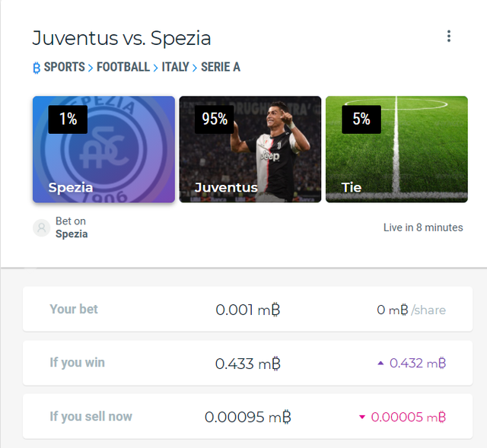Click the purple up arrow near 0.432
Image resolution: width=487 pixels, height=448 pixels.
(380, 363)
